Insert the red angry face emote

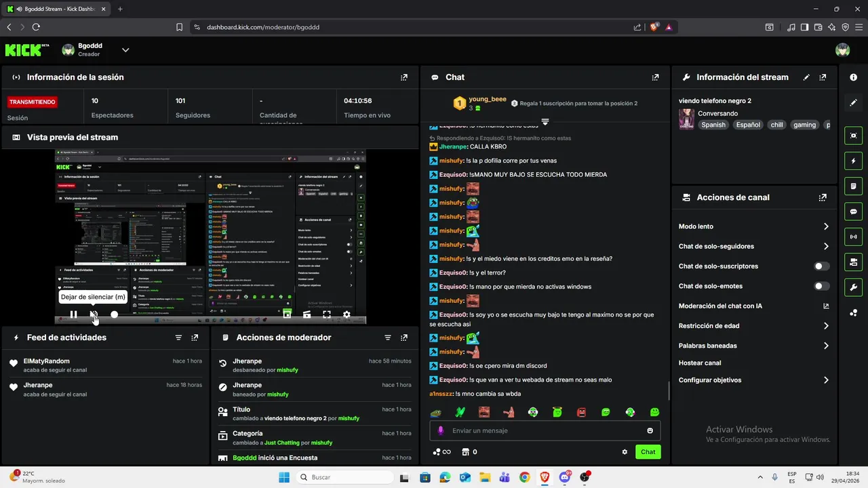[x=581, y=412]
